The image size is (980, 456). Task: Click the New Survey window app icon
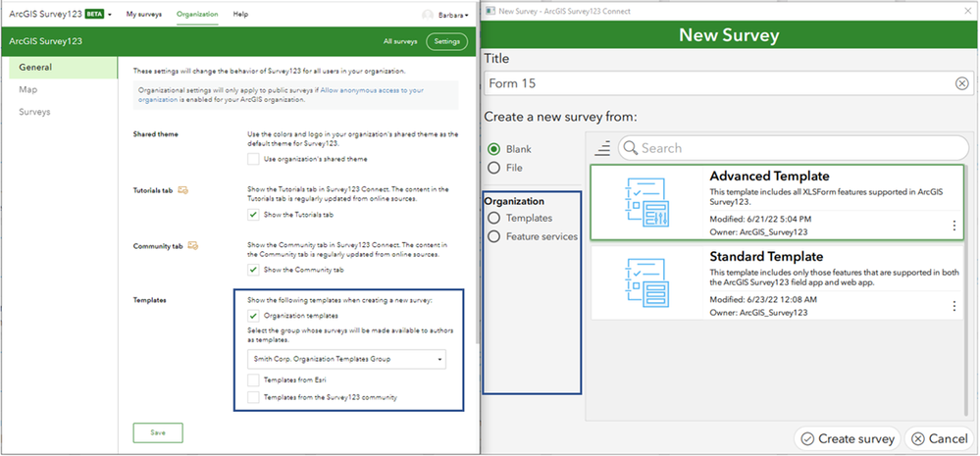click(x=490, y=11)
